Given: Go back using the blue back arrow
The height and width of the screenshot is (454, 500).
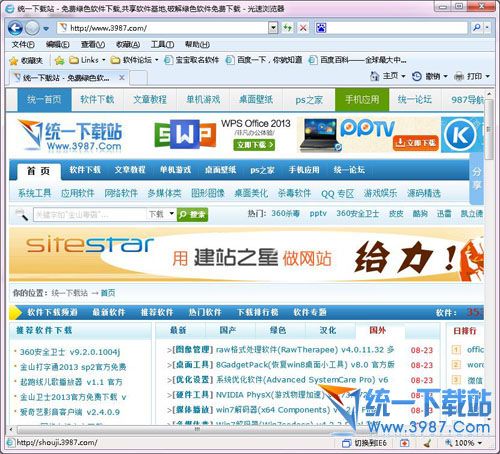Looking at the screenshot, I should 15,28.
